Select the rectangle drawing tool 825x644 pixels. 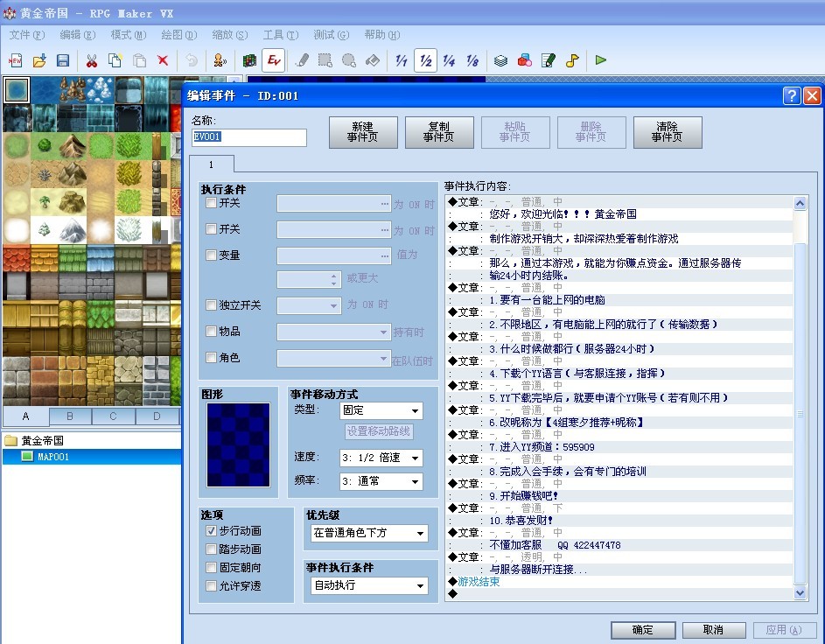coord(325,60)
